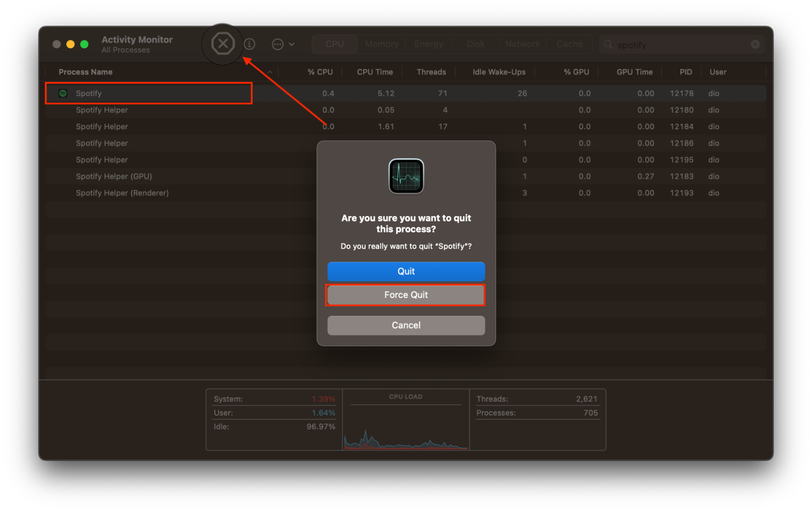The height and width of the screenshot is (512, 812).
Task: Click the All Processes subtitle
Action: click(126, 50)
